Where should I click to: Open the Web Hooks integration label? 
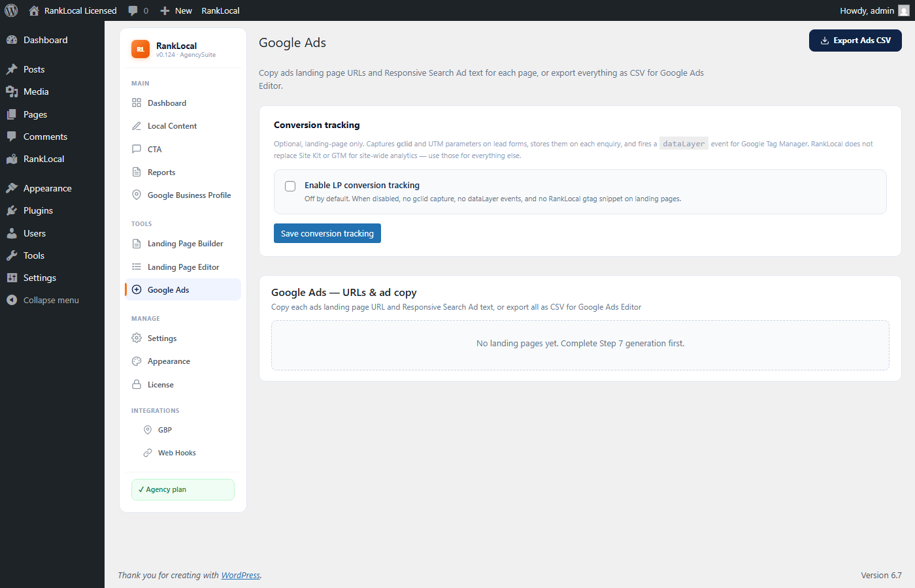click(x=177, y=453)
